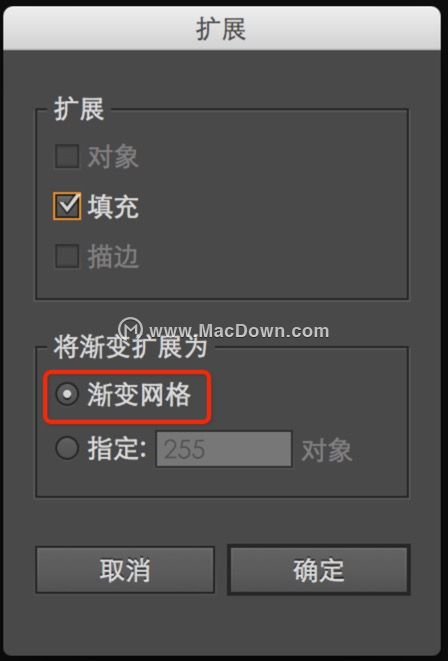This screenshot has width=448, height=661.
Task: Click the 将渐变扩展为 group heading
Action: 131,347
